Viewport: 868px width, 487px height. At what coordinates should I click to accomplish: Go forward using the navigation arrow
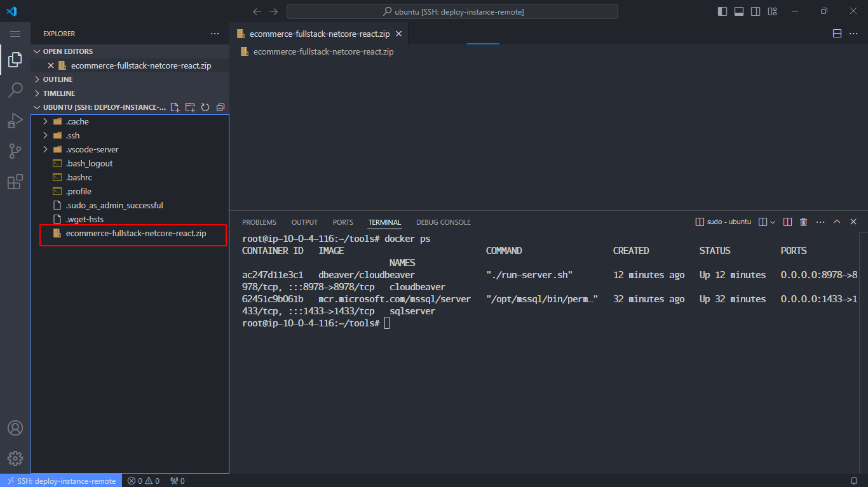[274, 11]
